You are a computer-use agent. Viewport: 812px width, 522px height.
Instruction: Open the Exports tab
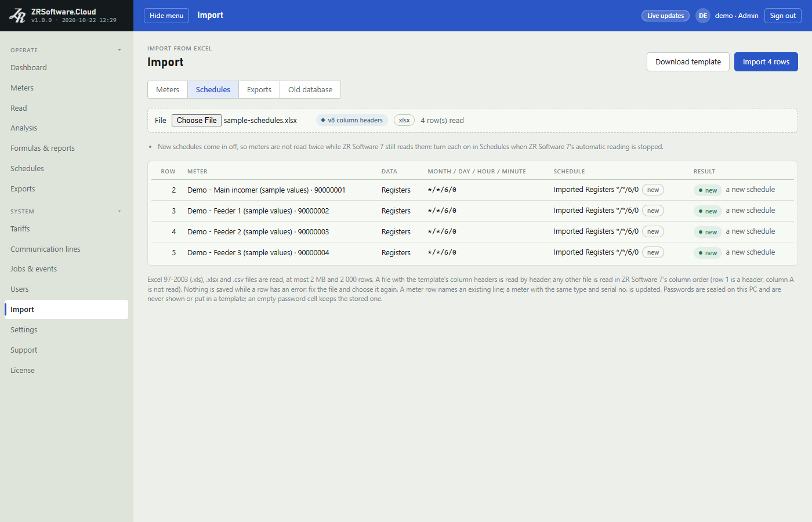pos(259,89)
